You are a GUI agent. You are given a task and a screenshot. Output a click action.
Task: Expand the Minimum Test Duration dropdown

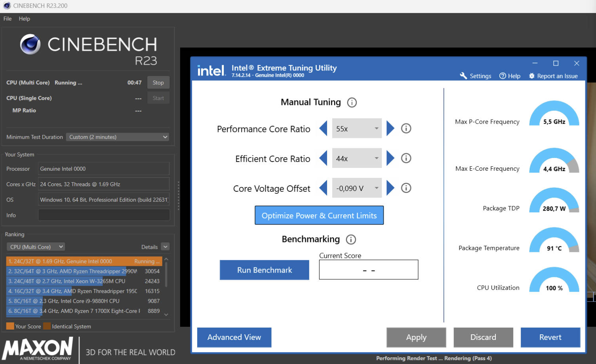pos(118,137)
